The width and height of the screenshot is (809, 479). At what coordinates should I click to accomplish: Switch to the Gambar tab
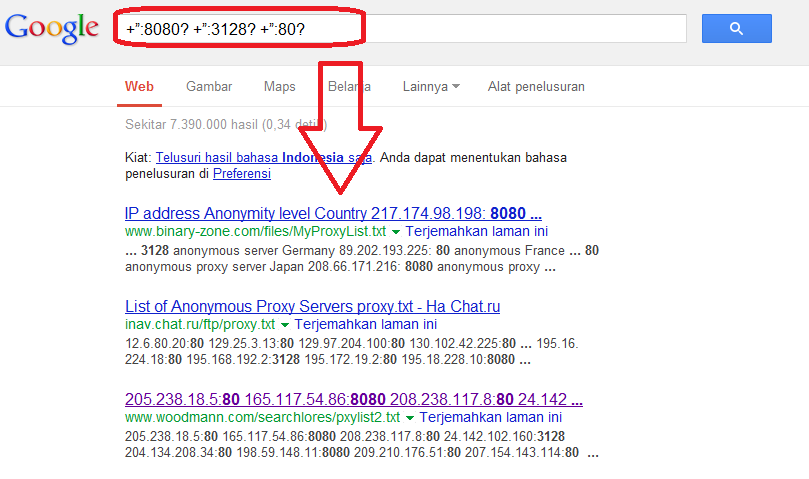coord(209,87)
